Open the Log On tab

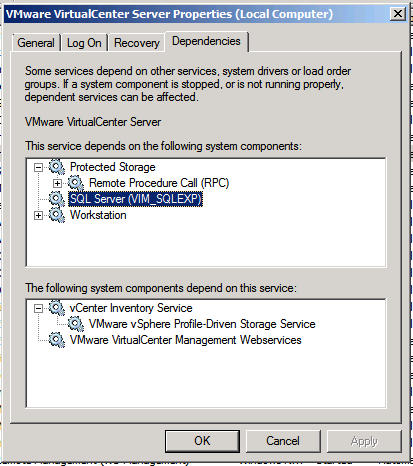pos(84,43)
